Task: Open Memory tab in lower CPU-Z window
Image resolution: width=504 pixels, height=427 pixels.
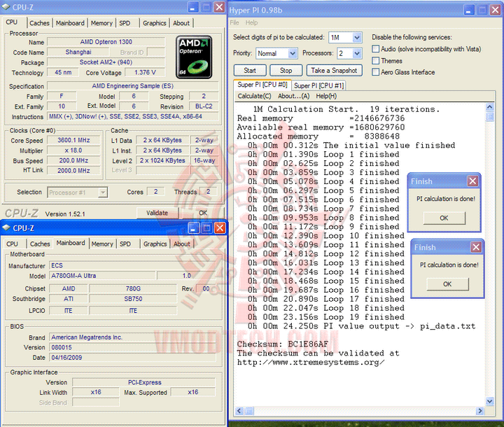Action: (102, 244)
